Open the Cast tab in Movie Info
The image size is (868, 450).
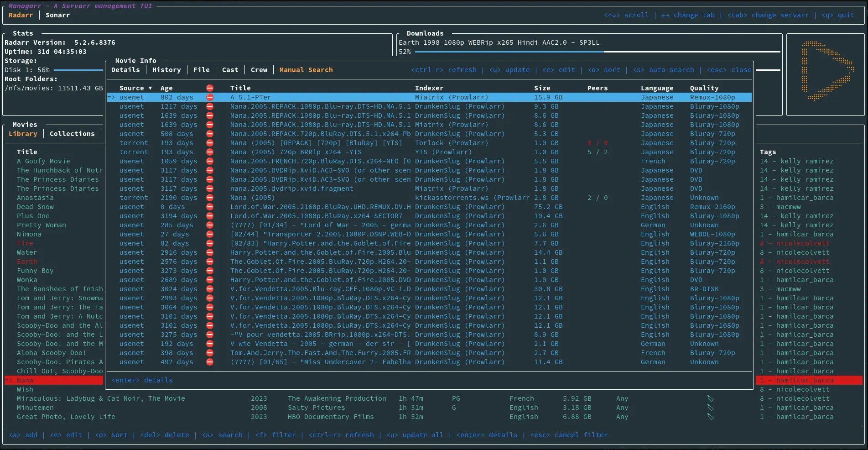230,70
